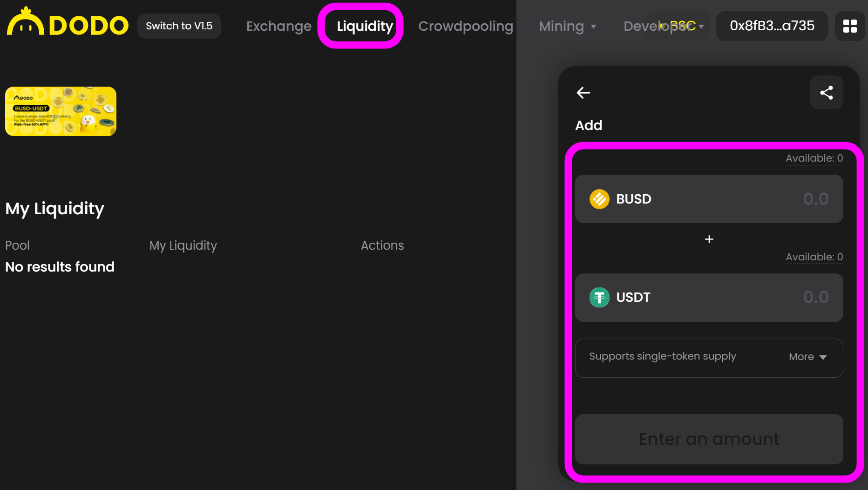Click the Available: 0 link above BUSD
The height and width of the screenshot is (490, 868).
[814, 158]
